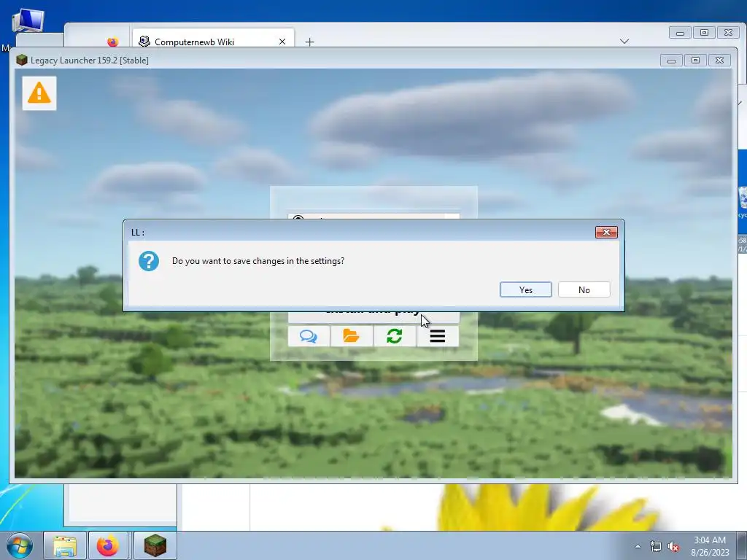Close the Legacy Launcher window

pyautogui.click(x=719, y=61)
